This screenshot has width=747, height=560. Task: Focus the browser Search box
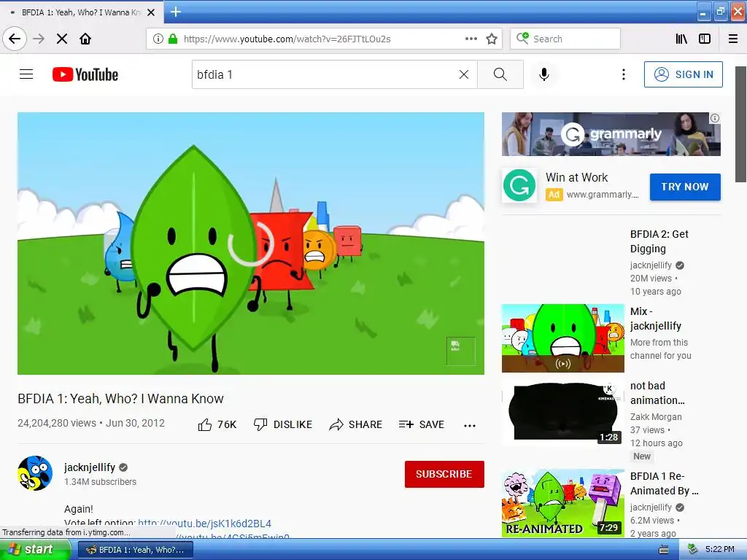(x=565, y=39)
